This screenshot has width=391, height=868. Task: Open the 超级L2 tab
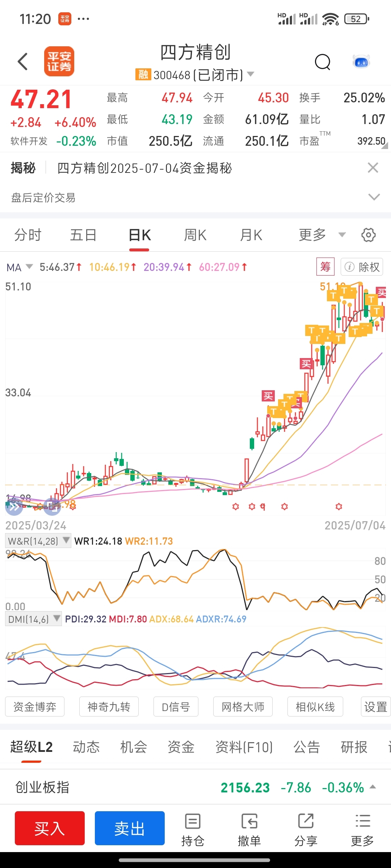point(31,746)
